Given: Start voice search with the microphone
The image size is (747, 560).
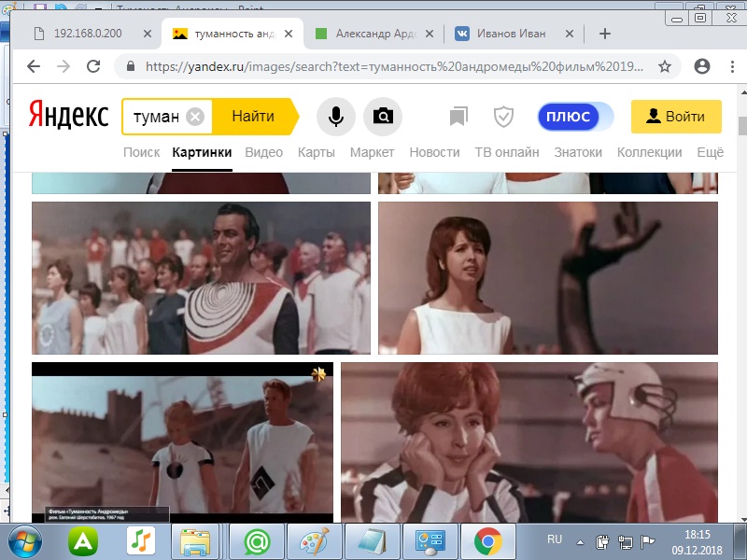Looking at the screenshot, I should click(336, 116).
